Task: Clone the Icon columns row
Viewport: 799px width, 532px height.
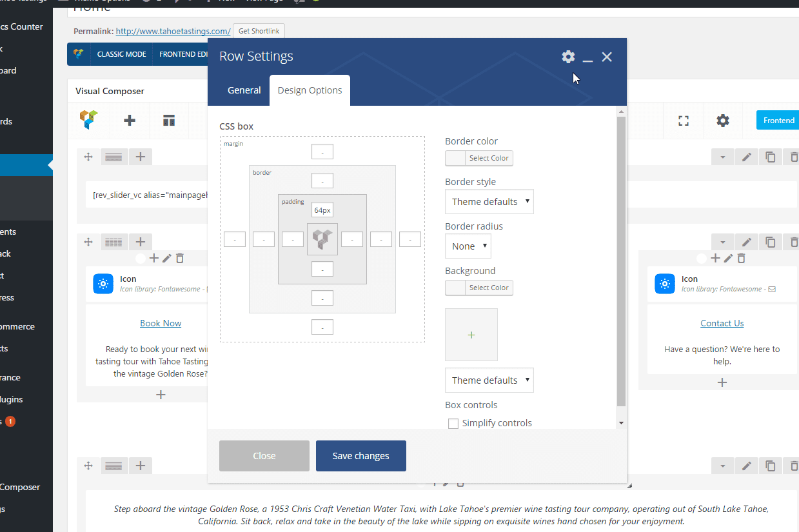Action: click(771, 242)
